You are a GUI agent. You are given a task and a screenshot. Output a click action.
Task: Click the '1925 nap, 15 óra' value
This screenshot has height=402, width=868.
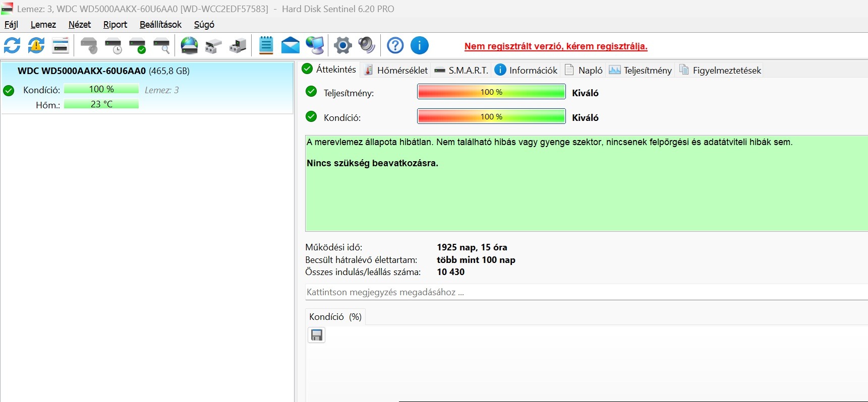(x=472, y=247)
